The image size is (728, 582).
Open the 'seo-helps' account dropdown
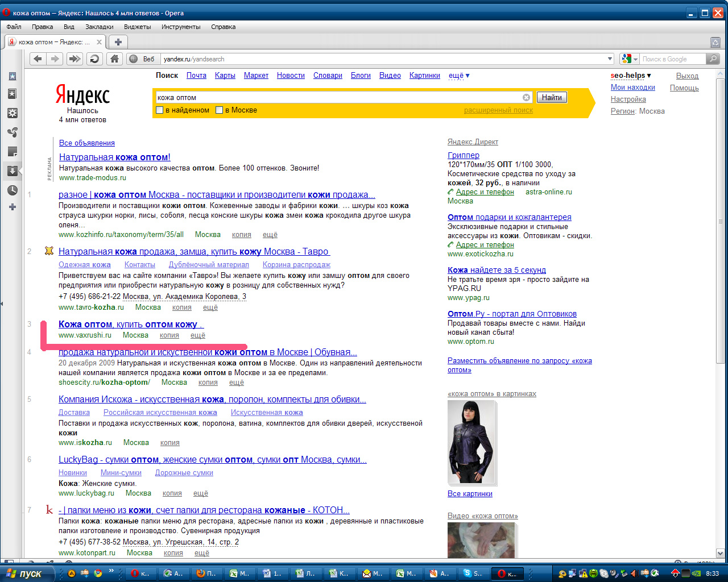[x=631, y=76]
